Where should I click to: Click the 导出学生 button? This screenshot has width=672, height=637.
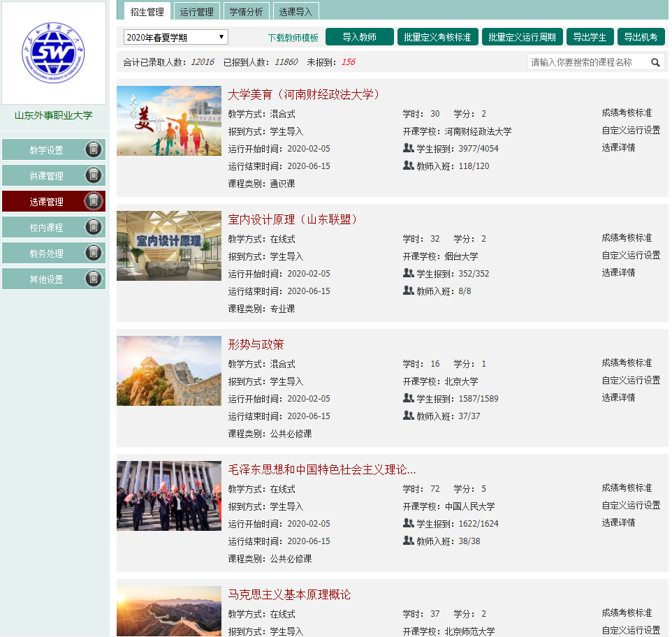click(x=590, y=37)
